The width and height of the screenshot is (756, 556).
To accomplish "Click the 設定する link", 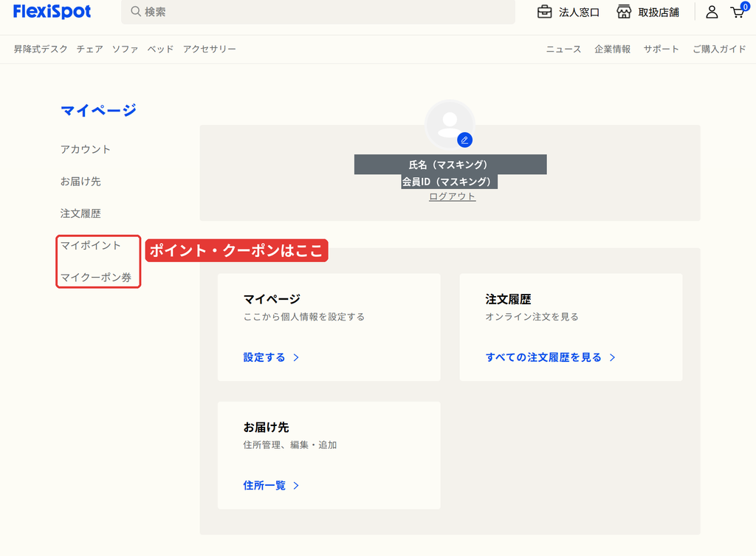I will click(x=264, y=357).
